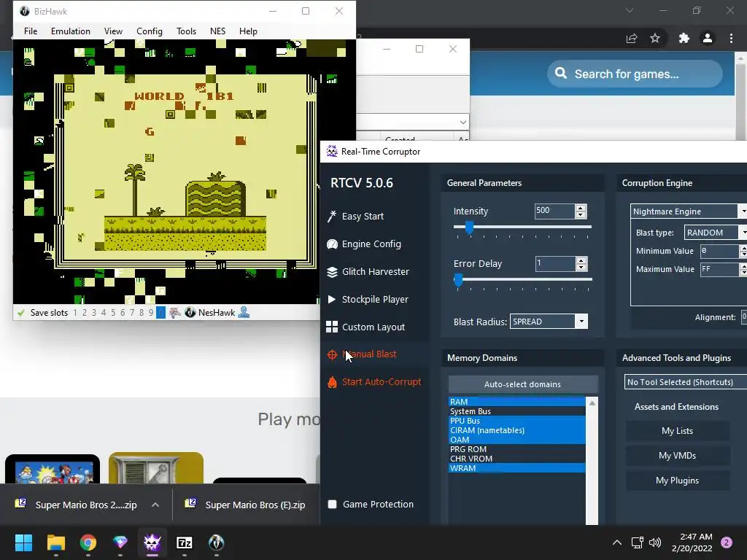Open Windows Start menu
This screenshot has width=747, height=560.
pos(23,542)
